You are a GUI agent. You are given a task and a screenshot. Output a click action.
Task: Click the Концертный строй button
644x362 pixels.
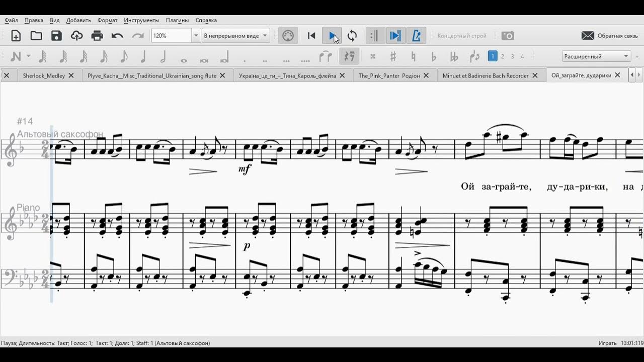pos(462,36)
